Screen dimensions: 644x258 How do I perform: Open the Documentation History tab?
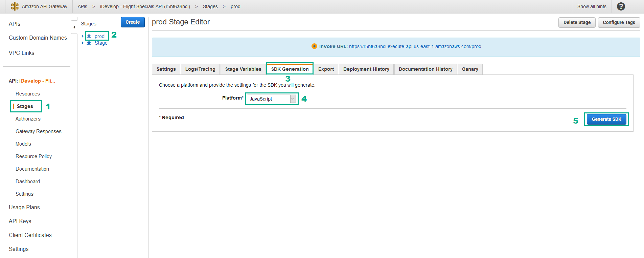425,69
